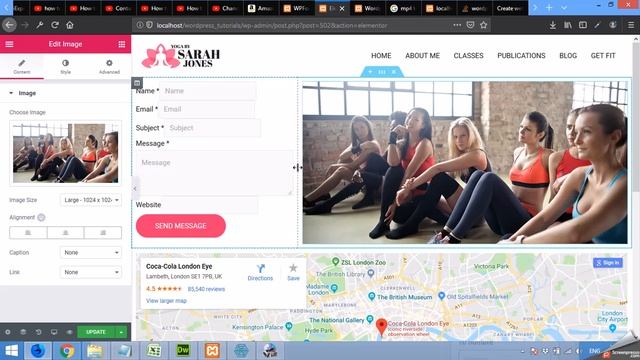Image resolution: width=640 pixels, height=360 pixels.
Task: Open the Link dropdown
Action: (x=91, y=272)
